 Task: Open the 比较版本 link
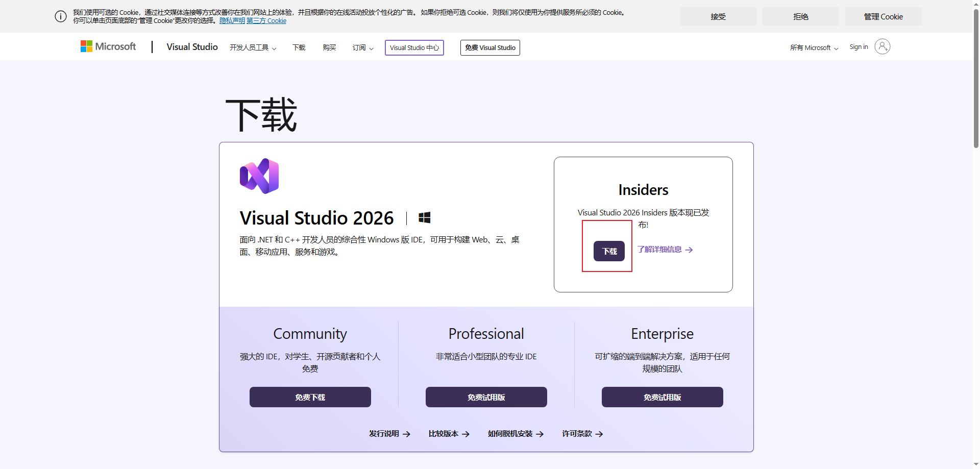[449, 434]
